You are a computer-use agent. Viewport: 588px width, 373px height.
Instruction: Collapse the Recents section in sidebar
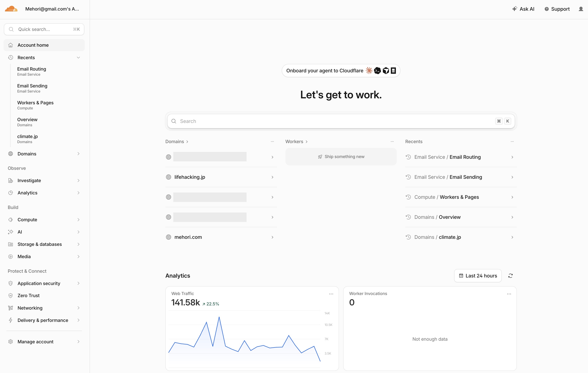(78, 58)
